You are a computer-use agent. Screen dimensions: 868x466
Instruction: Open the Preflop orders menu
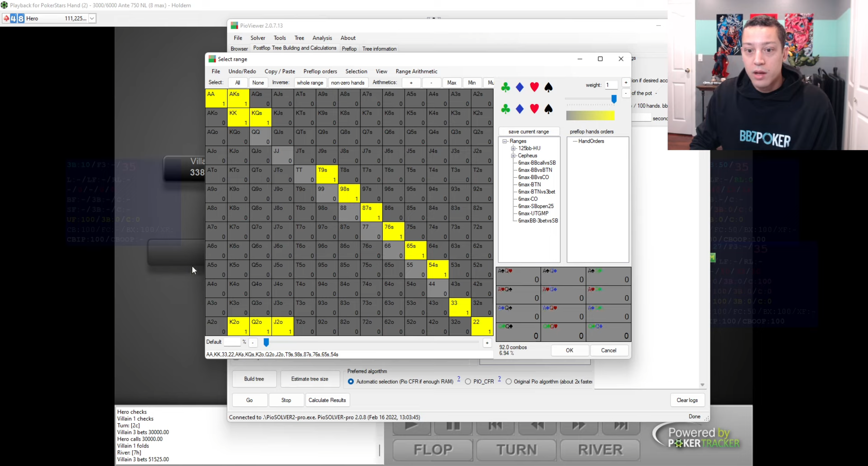pyautogui.click(x=320, y=71)
